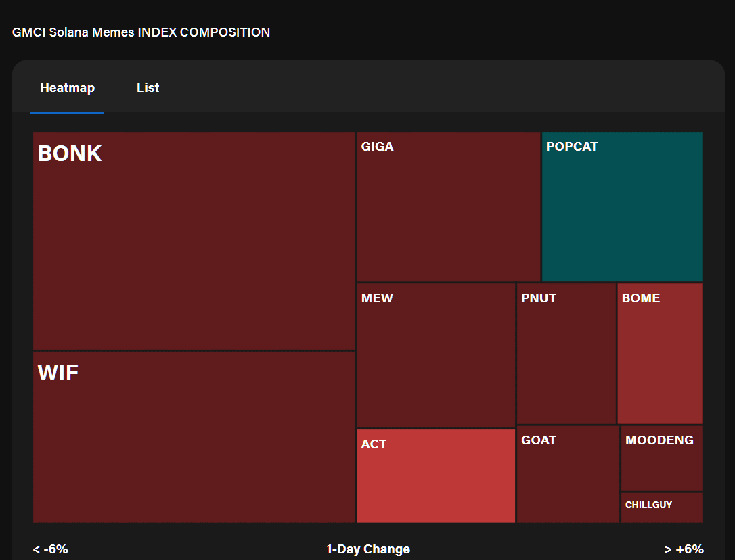This screenshot has height=560, width=735.
Task: Click the POPCAT ticker text label
Action: point(572,147)
